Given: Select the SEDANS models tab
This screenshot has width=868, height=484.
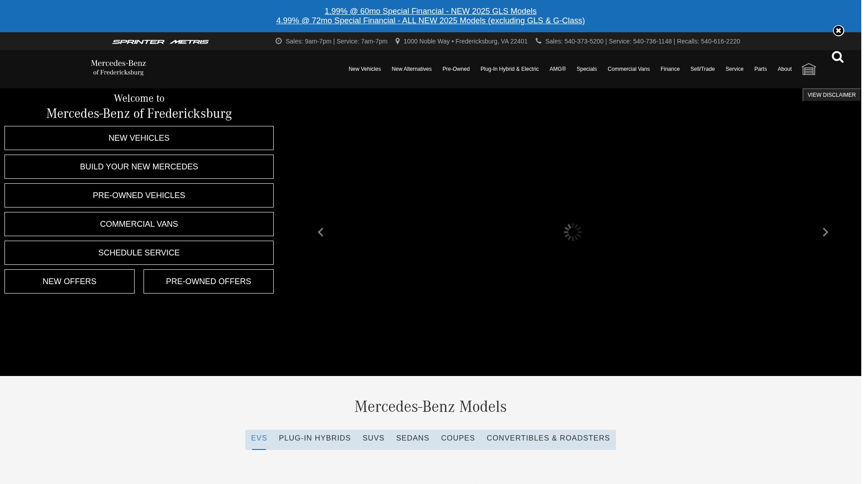Looking at the screenshot, I should click(x=413, y=438).
